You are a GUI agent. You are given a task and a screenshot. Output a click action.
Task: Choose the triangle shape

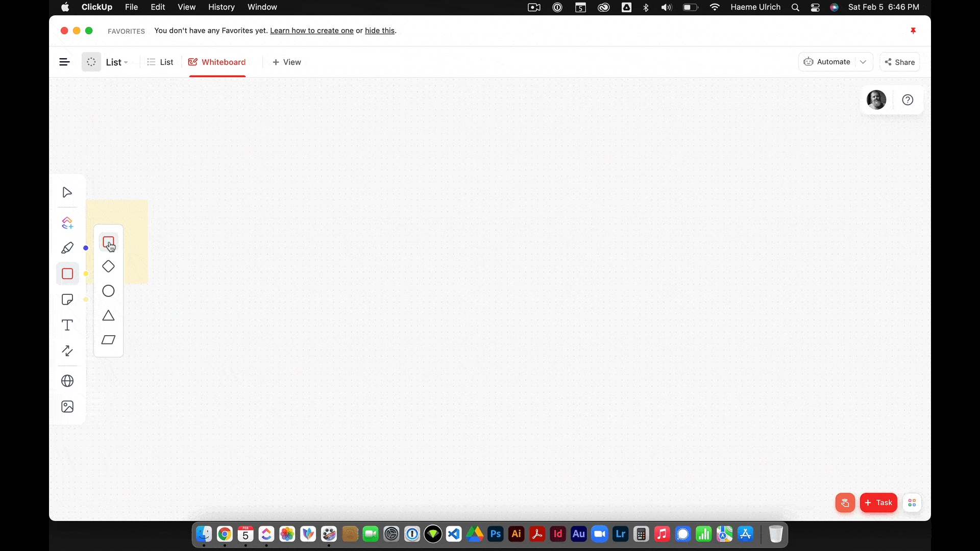click(108, 315)
